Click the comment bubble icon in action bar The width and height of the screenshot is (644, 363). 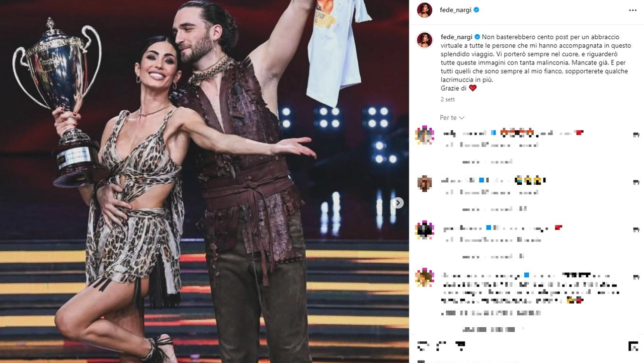tap(441, 346)
